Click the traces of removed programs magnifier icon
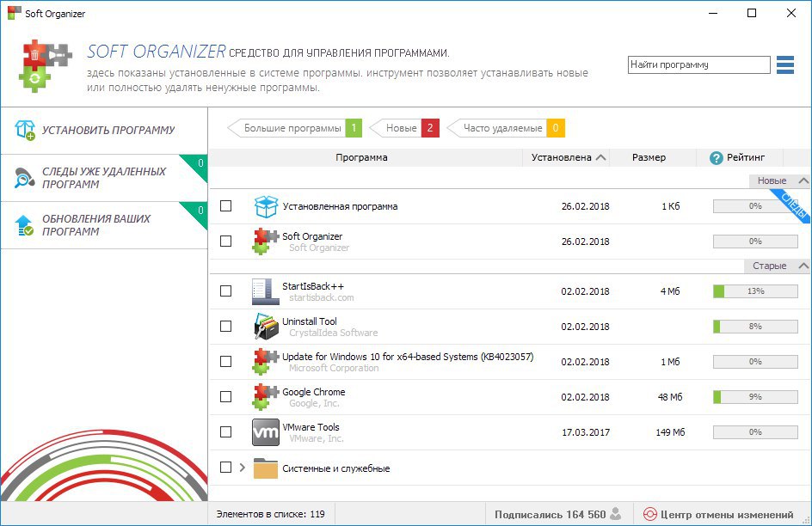This screenshot has height=526, width=812. click(24, 178)
